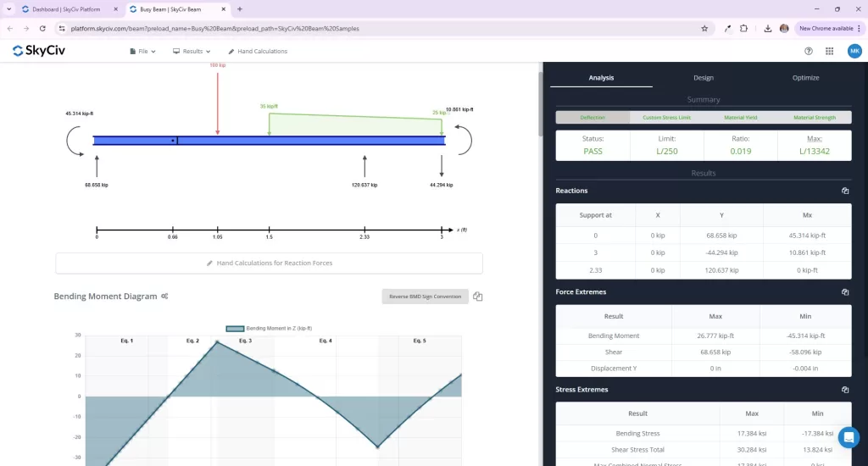Click the browser back arrow
The width and height of the screenshot is (868, 466).
10,28
